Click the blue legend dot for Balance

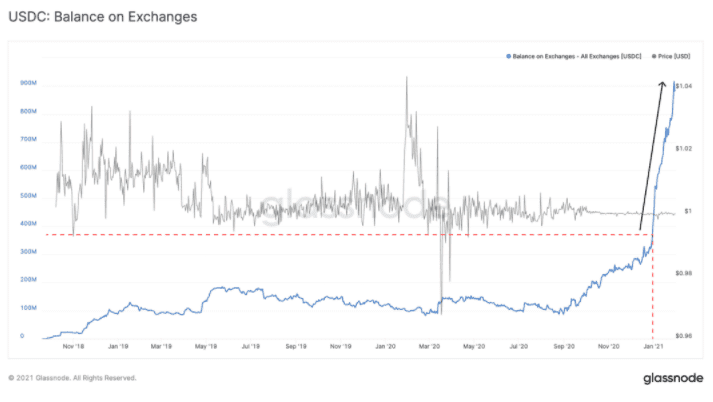tap(508, 56)
